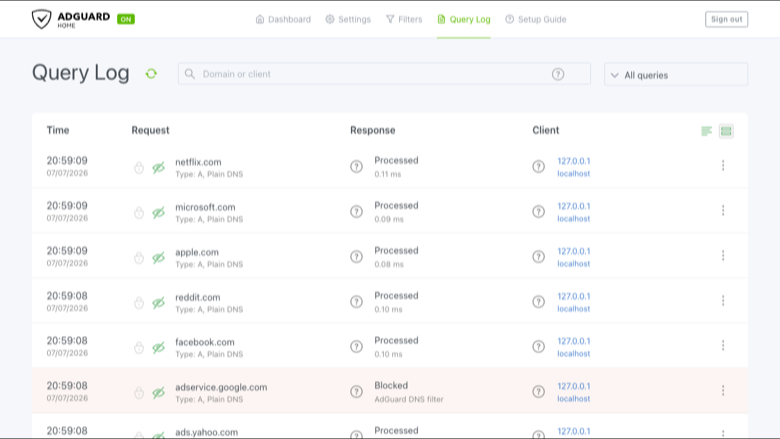Open localhost link in reddit.com row
The height and width of the screenshot is (439, 780).
[x=574, y=309]
